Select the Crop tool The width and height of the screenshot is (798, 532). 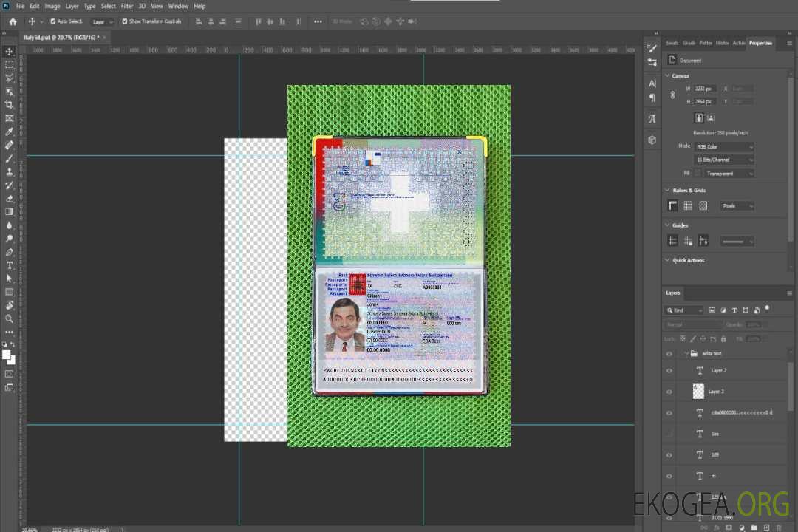pos(9,105)
